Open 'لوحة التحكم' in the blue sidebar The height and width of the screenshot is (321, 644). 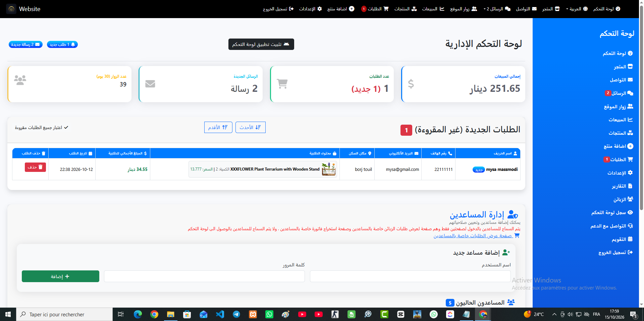click(618, 53)
